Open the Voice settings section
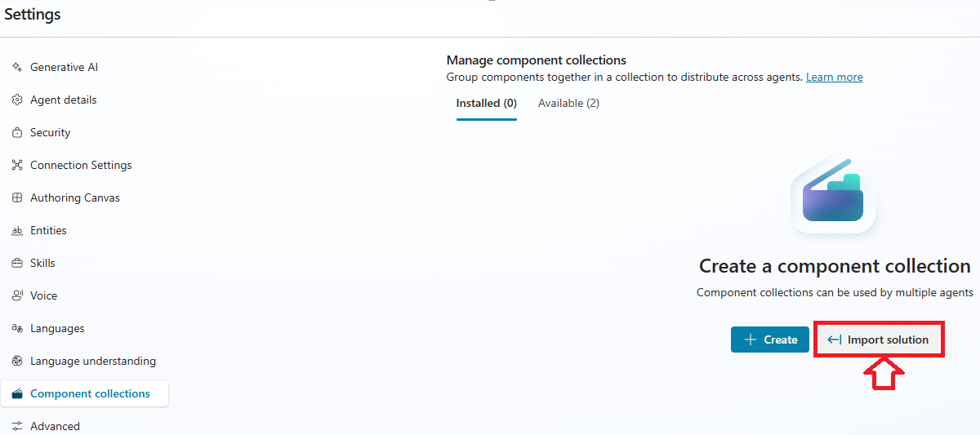The height and width of the screenshot is (435, 980). click(43, 295)
